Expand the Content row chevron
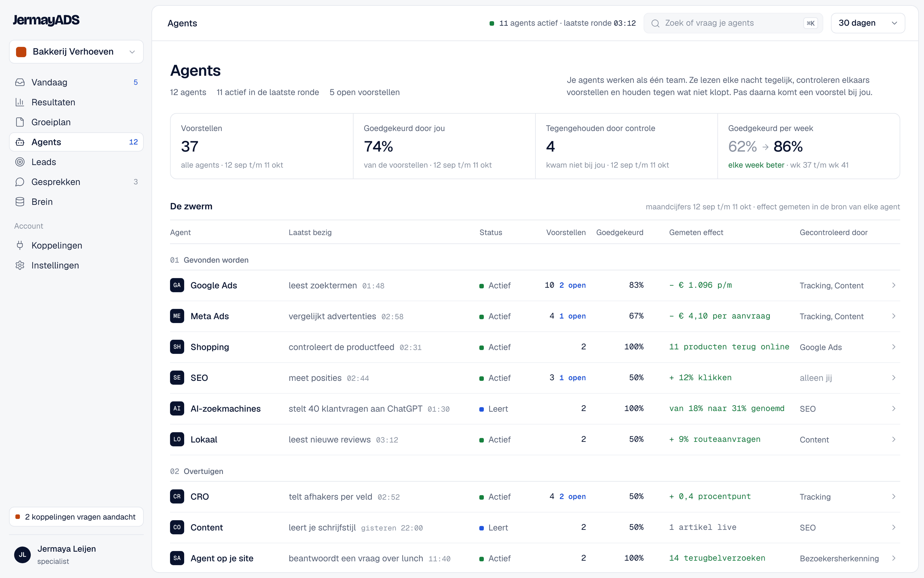Screen dimensions: 924x578 point(894,527)
